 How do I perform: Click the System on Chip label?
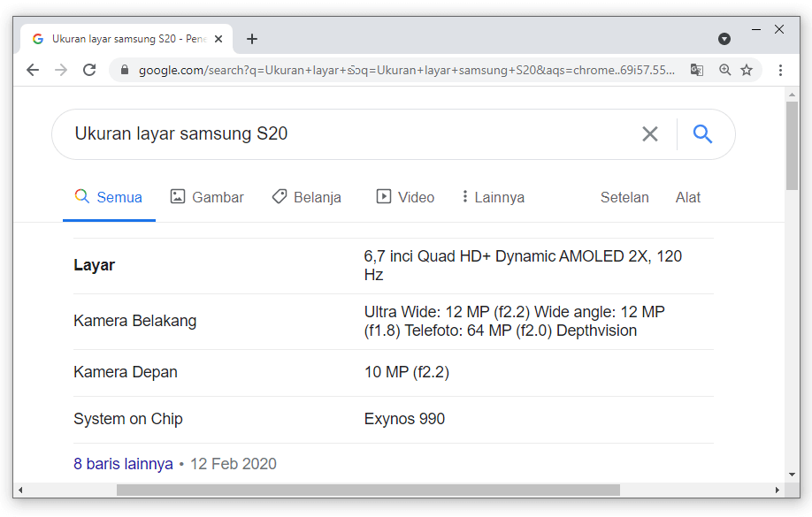click(x=128, y=419)
